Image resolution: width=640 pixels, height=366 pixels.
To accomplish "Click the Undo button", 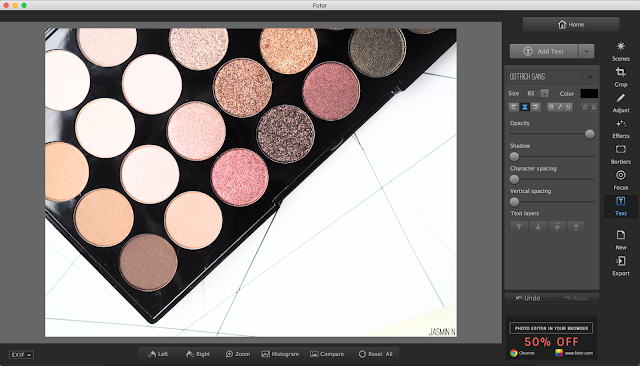I will tap(528, 298).
